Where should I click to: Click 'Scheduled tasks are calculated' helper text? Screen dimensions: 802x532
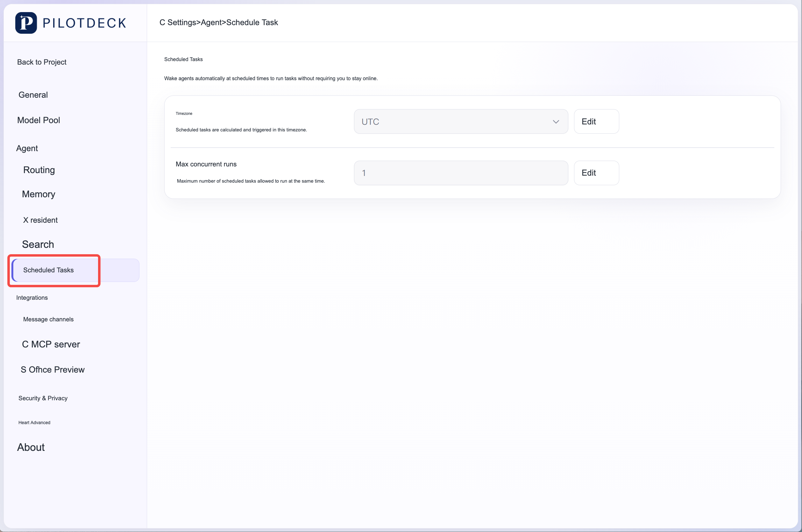tap(241, 130)
